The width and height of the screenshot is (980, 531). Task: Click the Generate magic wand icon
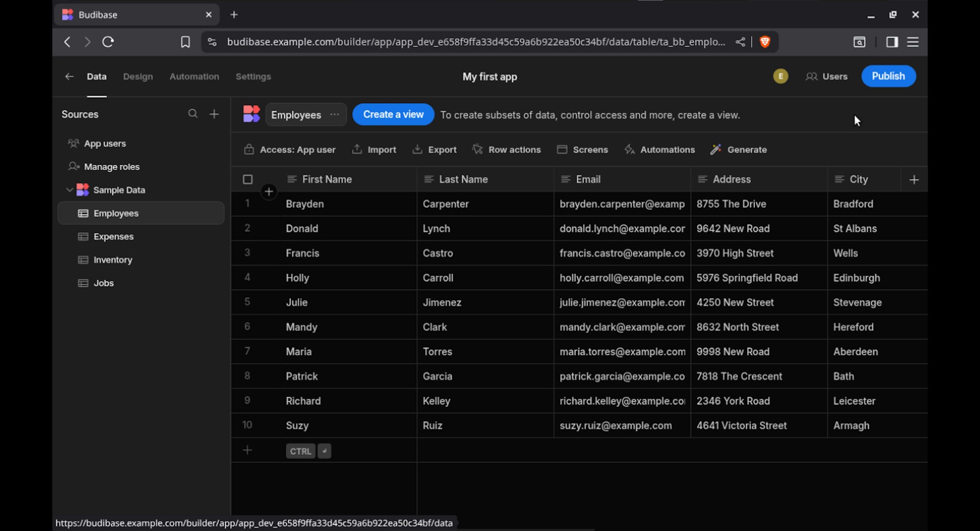click(716, 149)
